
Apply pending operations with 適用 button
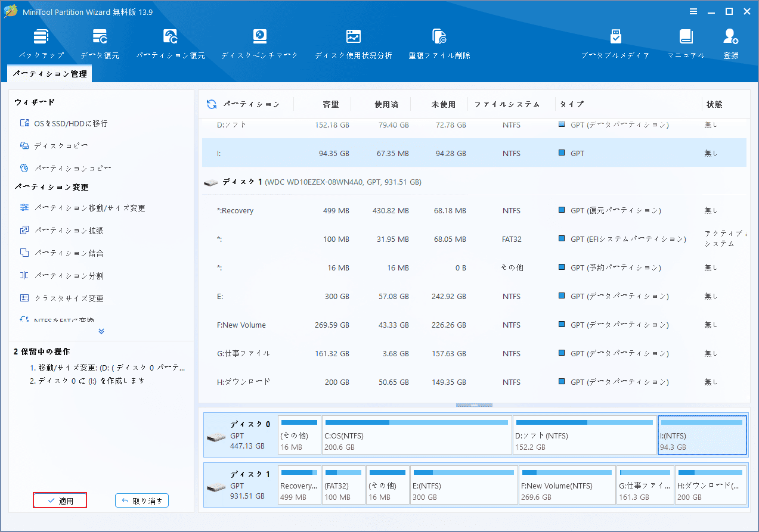[60, 501]
